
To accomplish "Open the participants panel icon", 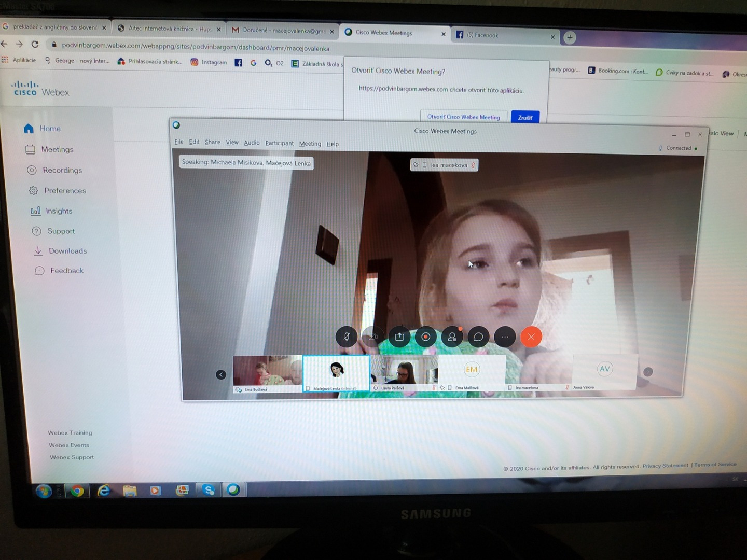I will pos(452,337).
